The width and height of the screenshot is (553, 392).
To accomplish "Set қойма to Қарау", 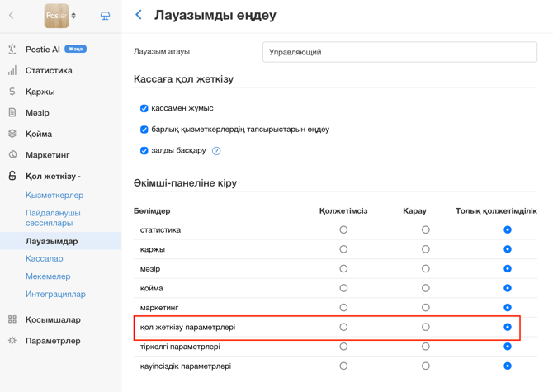I will point(426,288).
